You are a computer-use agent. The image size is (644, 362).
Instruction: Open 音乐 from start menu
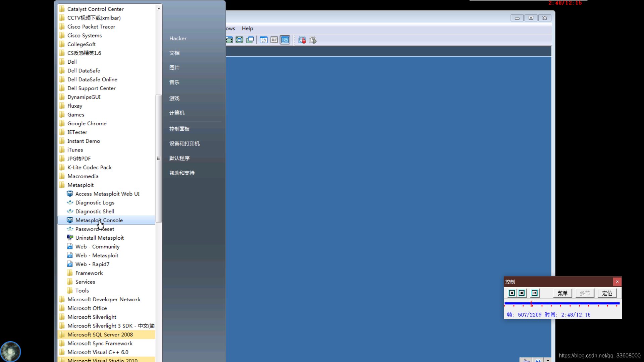coord(174,82)
